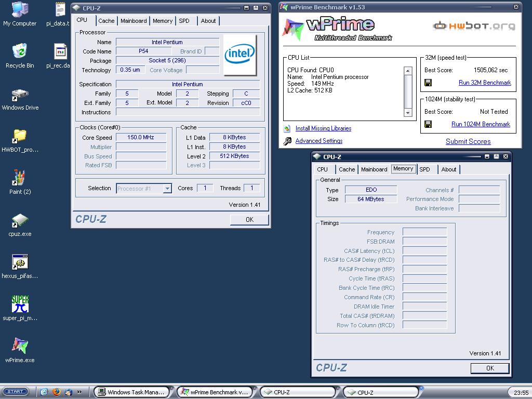
Task: Switch to Cache tab in Memory CPU-Z window
Action: (347, 169)
